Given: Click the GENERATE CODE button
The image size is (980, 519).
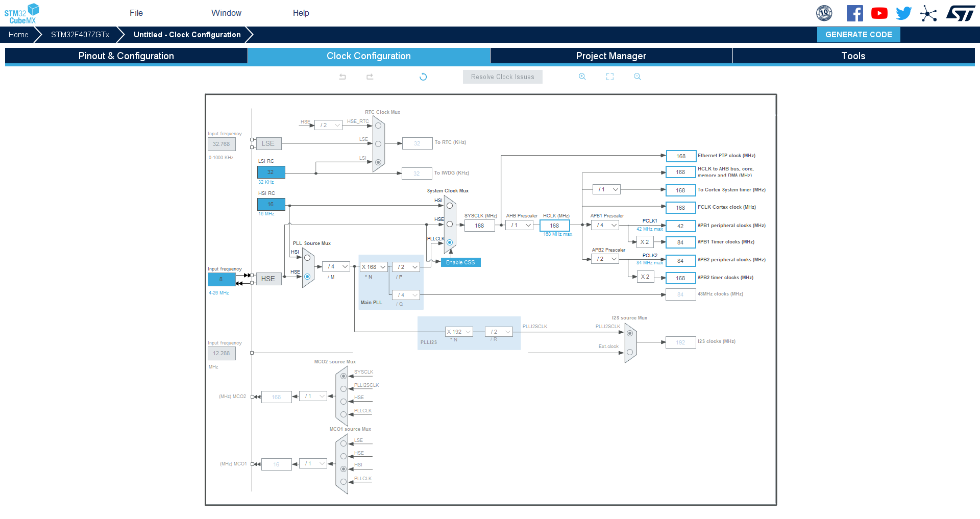Looking at the screenshot, I should point(859,35).
